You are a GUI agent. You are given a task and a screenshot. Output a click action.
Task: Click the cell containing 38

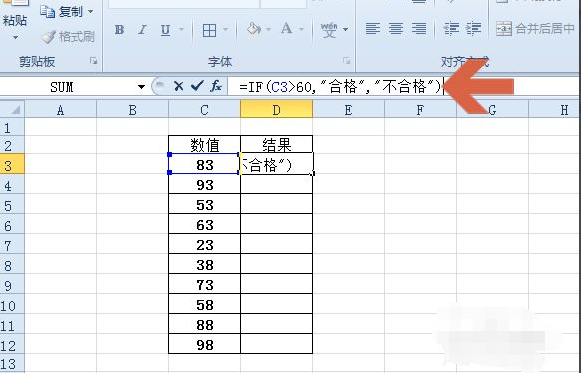pyautogui.click(x=204, y=264)
